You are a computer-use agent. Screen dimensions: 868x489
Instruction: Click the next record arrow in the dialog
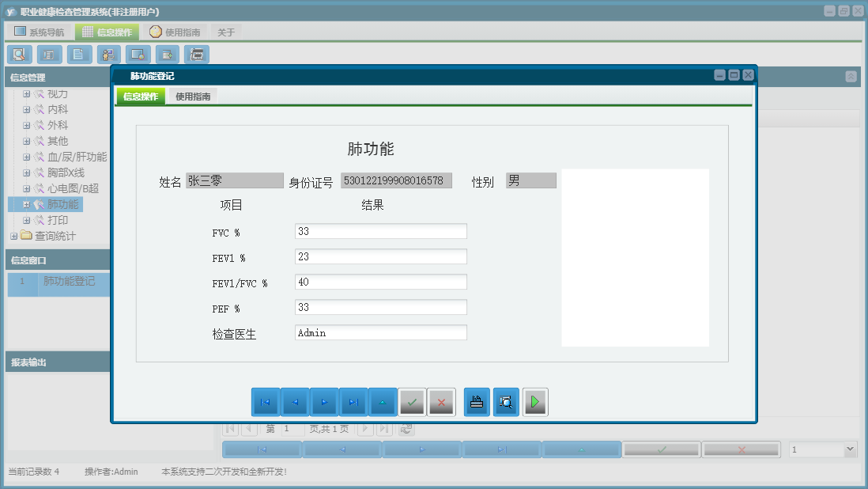[x=324, y=402]
